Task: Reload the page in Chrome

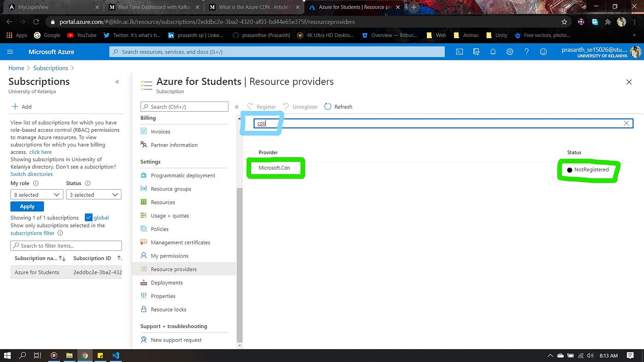Action: (36, 22)
